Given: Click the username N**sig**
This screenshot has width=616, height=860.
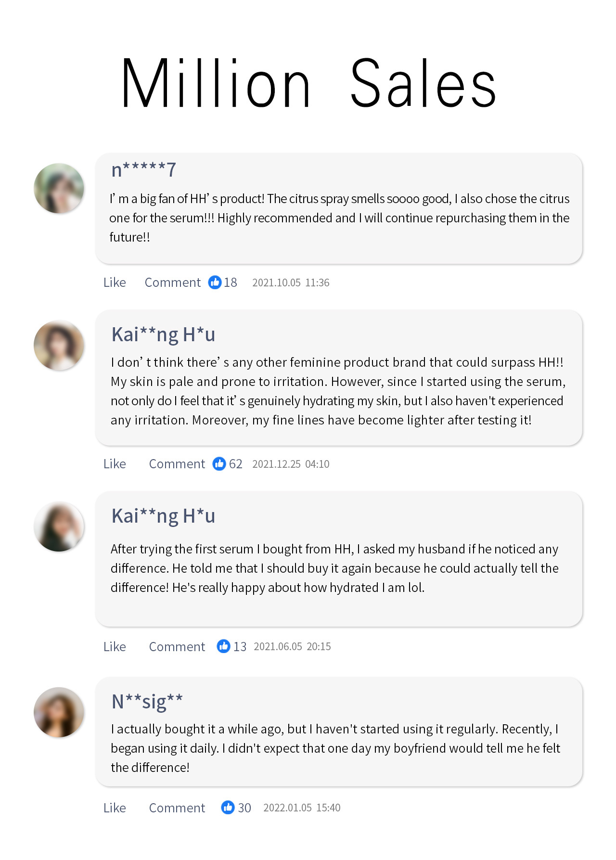Looking at the screenshot, I should [x=147, y=702].
